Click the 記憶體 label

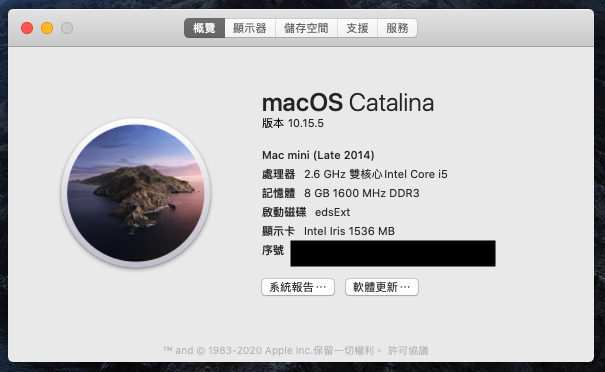(x=279, y=193)
